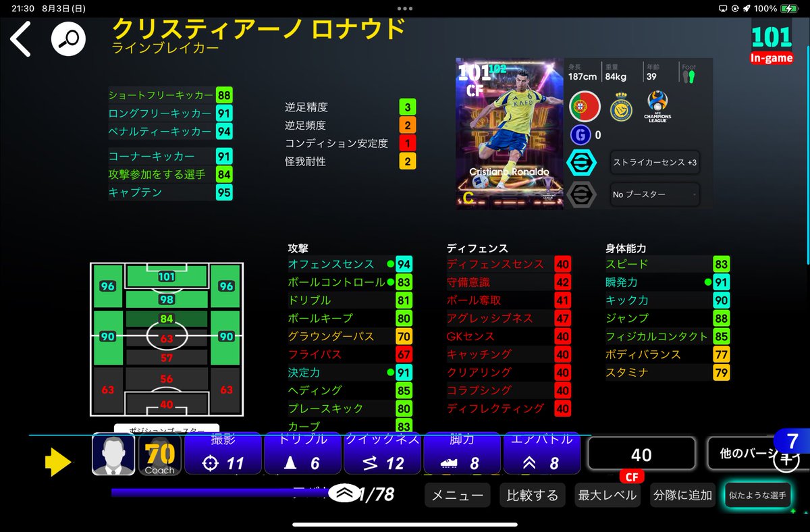The height and width of the screenshot is (532, 810).
Task: Tap the gray hexagon second booster icon
Action: [581, 194]
